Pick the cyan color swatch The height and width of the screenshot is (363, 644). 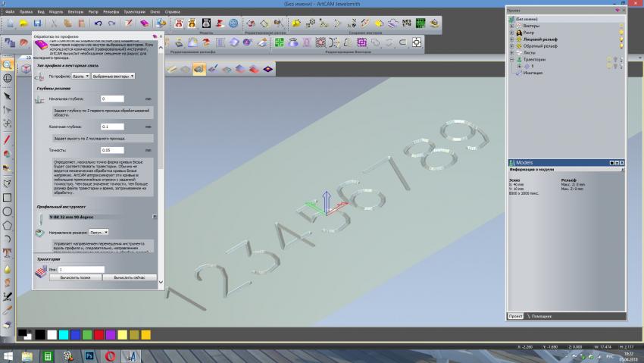(62, 334)
